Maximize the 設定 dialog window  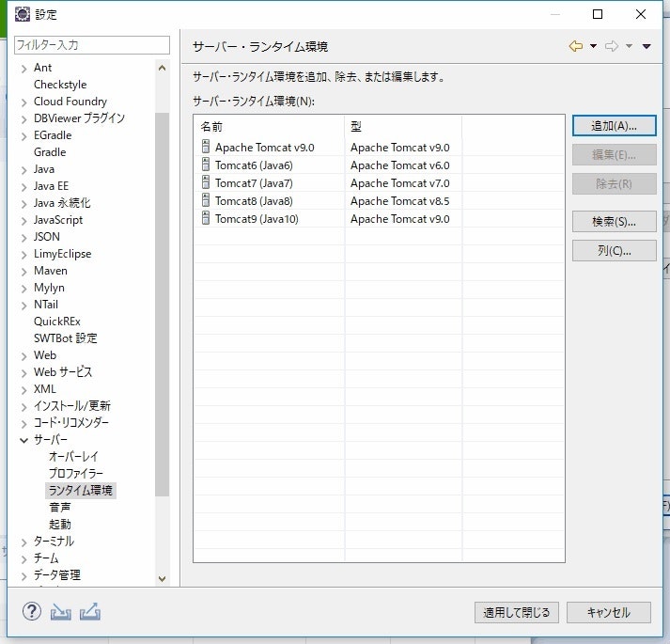(598, 14)
